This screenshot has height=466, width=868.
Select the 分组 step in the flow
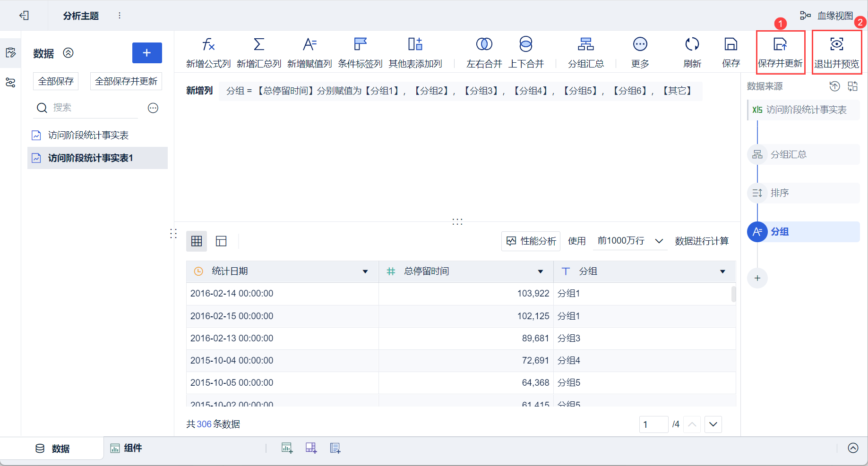pos(803,232)
